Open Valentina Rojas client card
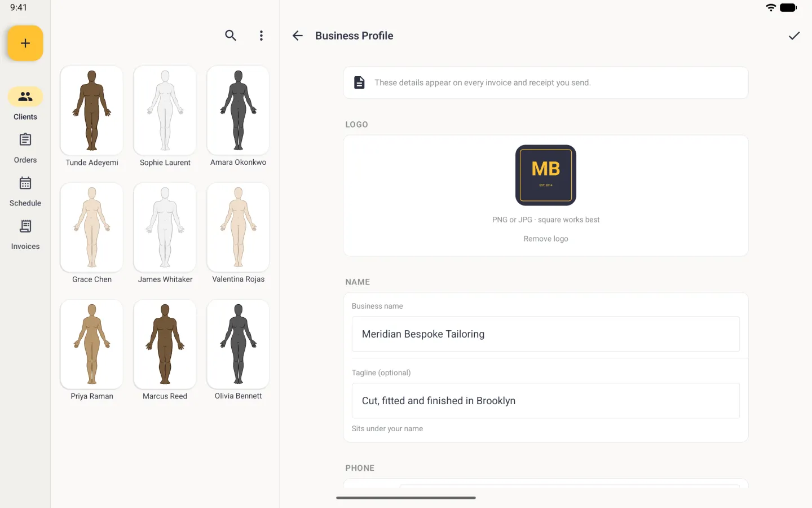The height and width of the screenshot is (508, 812). point(239,234)
